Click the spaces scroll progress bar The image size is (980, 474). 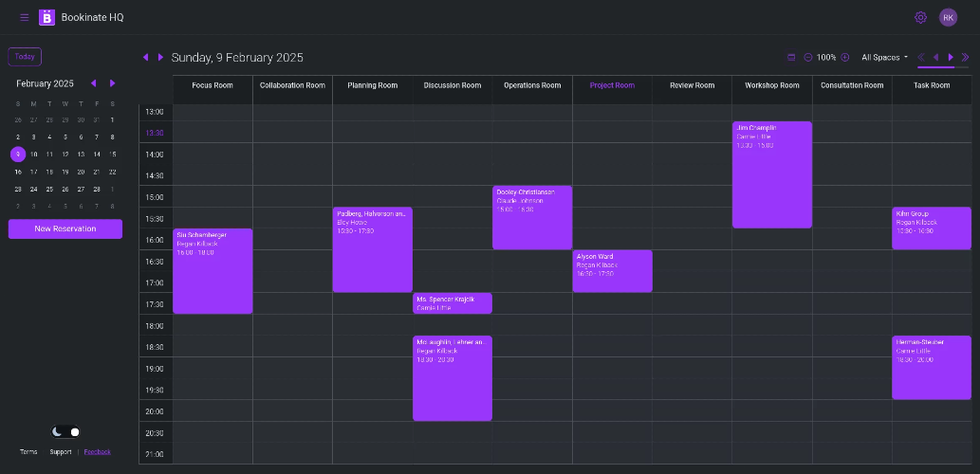click(x=942, y=66)
